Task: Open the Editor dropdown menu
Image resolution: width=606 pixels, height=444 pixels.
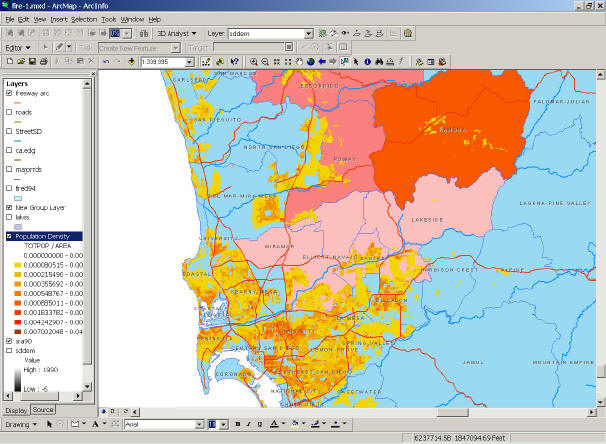Action: click(17, 48)
